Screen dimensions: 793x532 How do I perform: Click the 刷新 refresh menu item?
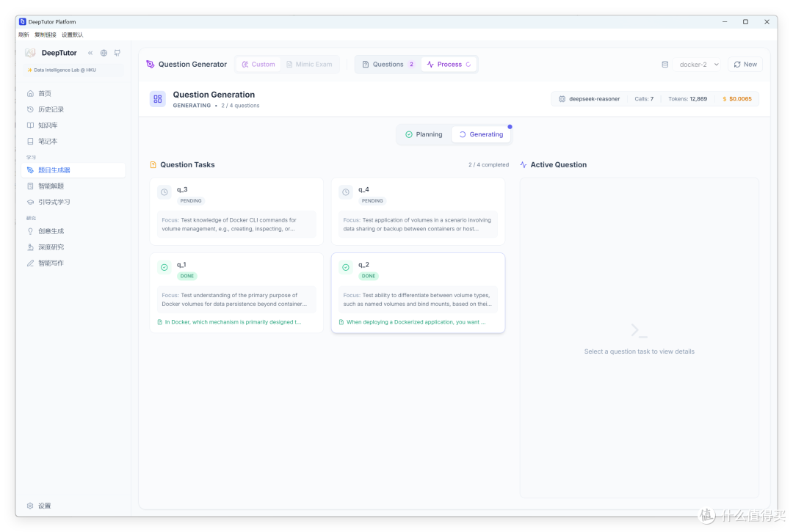(23, 35)
